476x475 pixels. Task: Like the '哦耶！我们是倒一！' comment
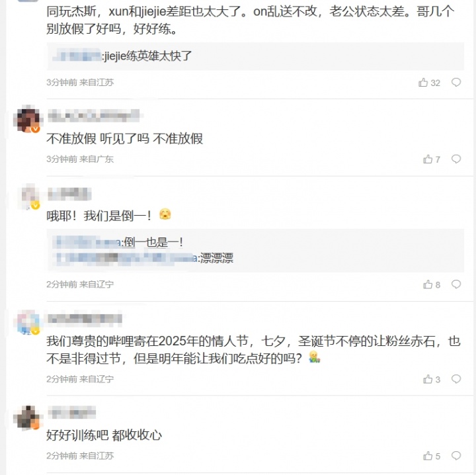pos(427,284)
